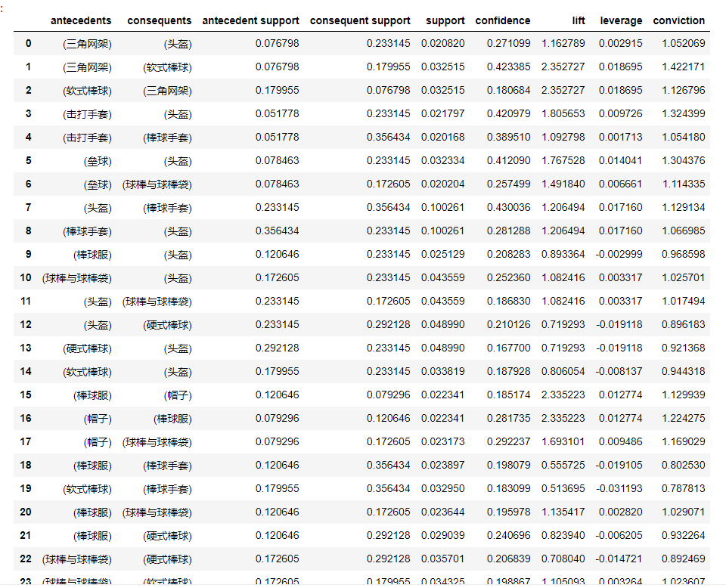726x588 pixels.
Task: Click antecedent '(硬式棒球)' in row 13
Action: (87, 348)
